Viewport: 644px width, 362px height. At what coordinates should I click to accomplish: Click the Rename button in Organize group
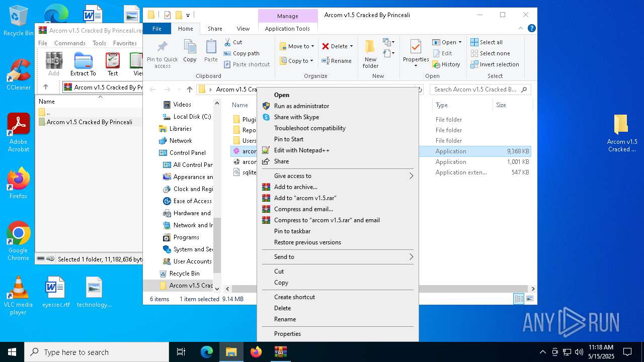(x=337, y=61)
